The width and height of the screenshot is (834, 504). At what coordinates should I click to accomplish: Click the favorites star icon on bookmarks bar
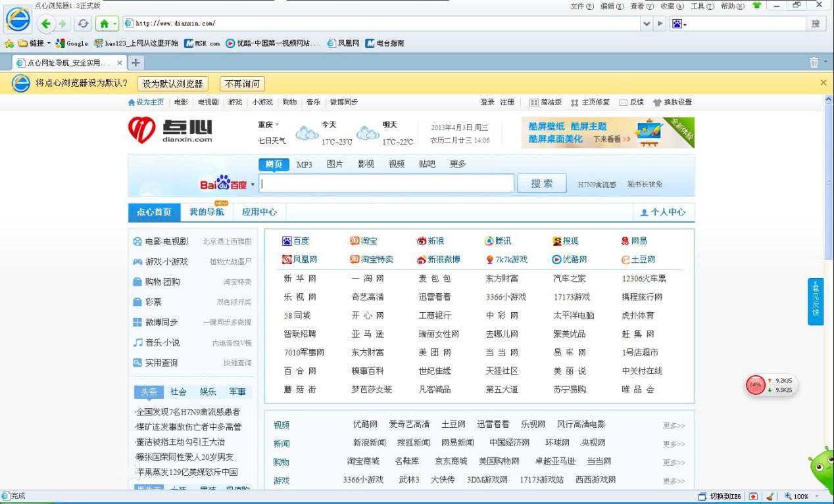[9, 43]
